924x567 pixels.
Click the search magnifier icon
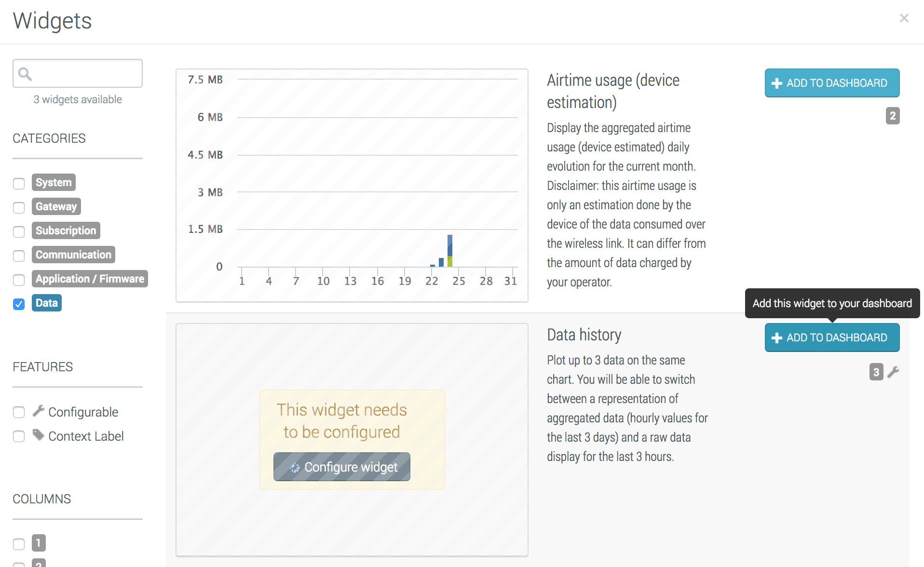click(25, 74)
